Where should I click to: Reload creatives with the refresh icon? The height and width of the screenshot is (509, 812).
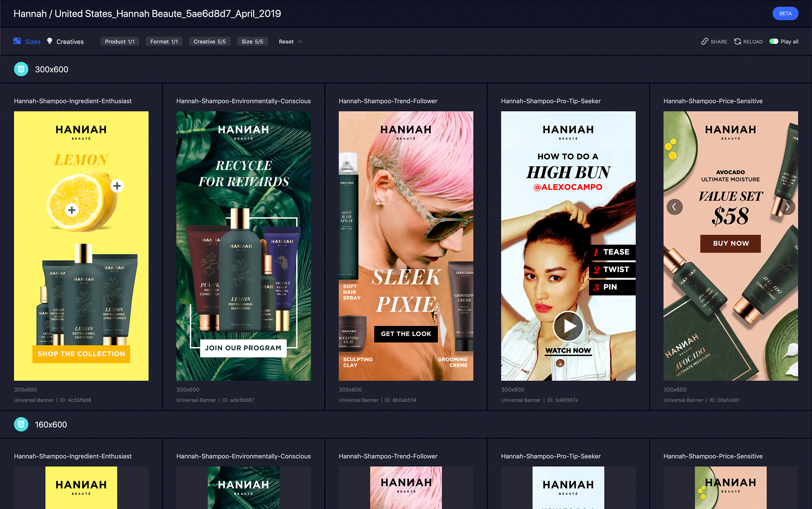(737, 41)
